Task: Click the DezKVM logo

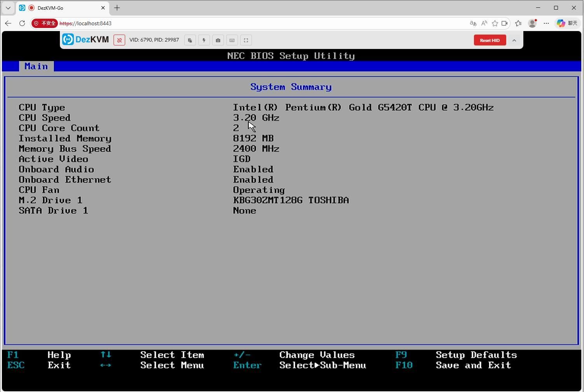Action: point(86,40)
